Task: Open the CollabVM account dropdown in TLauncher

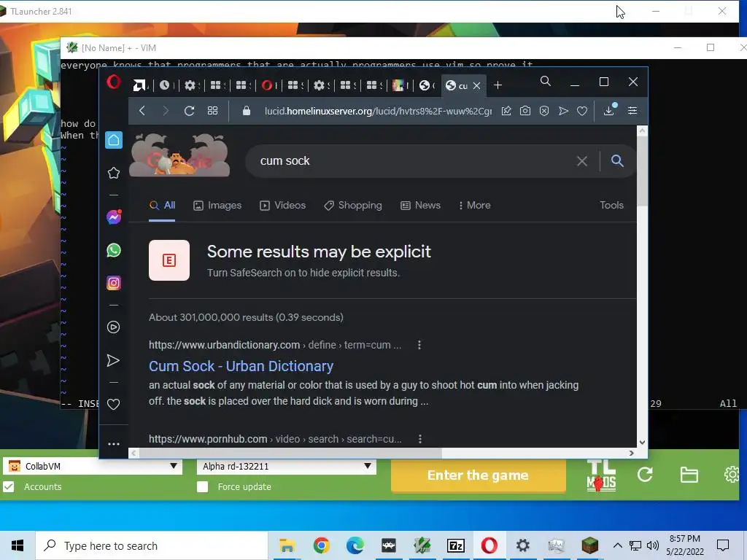Action: pos(93,466)
